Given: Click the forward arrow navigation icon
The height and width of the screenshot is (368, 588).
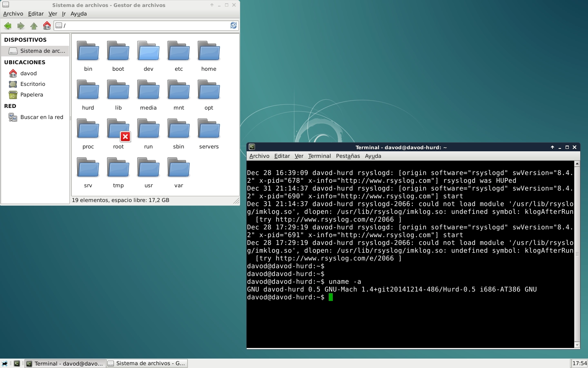Looking at the screenshot, I should pyautogui.click(x=21, y=26).
